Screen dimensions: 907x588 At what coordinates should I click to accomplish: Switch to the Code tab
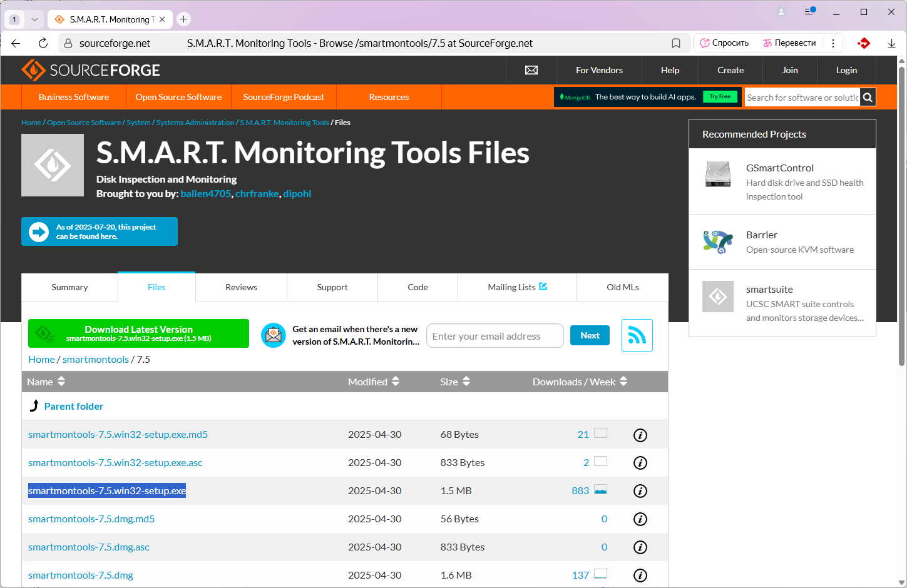pyautogui.click(x=418, y=287)
